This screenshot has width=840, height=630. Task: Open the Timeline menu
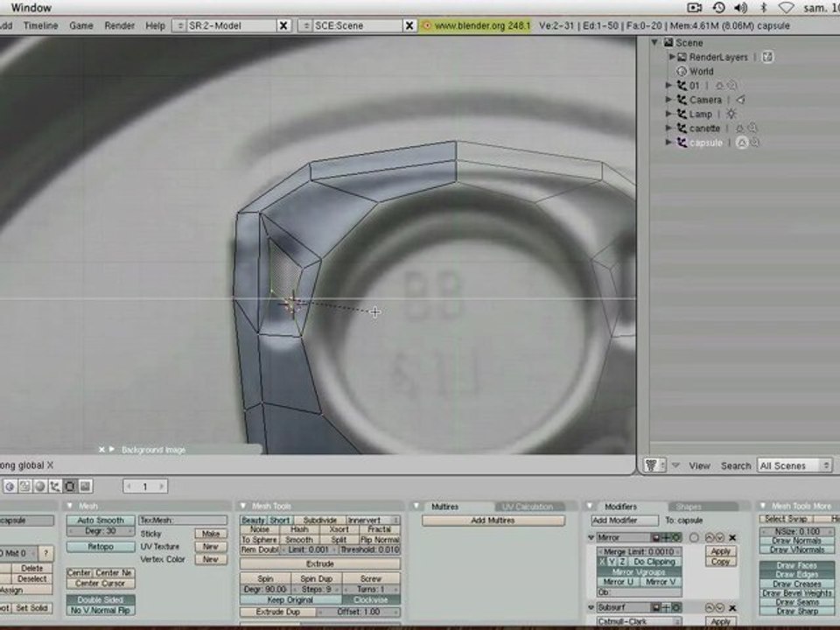click(x=40, y=25)
